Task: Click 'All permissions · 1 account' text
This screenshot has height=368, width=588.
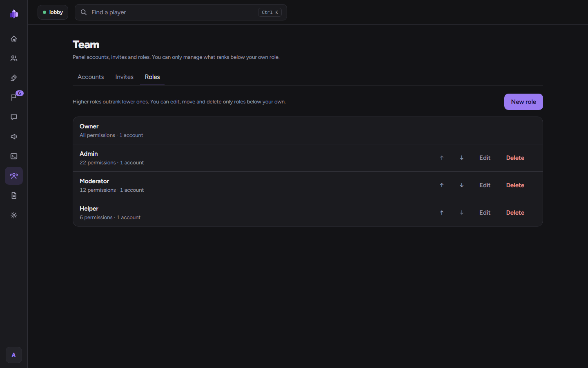Action: (x=111, y=135)
